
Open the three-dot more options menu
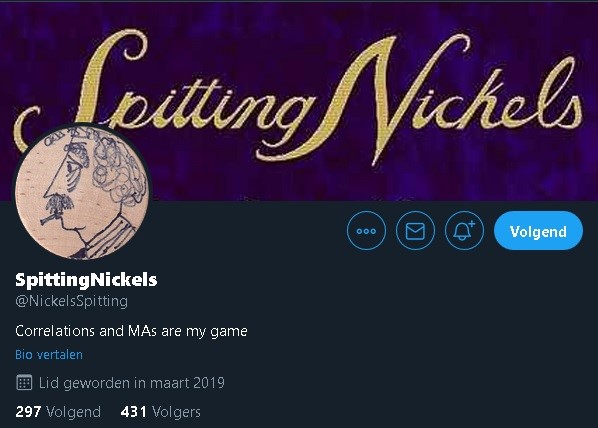366,231
